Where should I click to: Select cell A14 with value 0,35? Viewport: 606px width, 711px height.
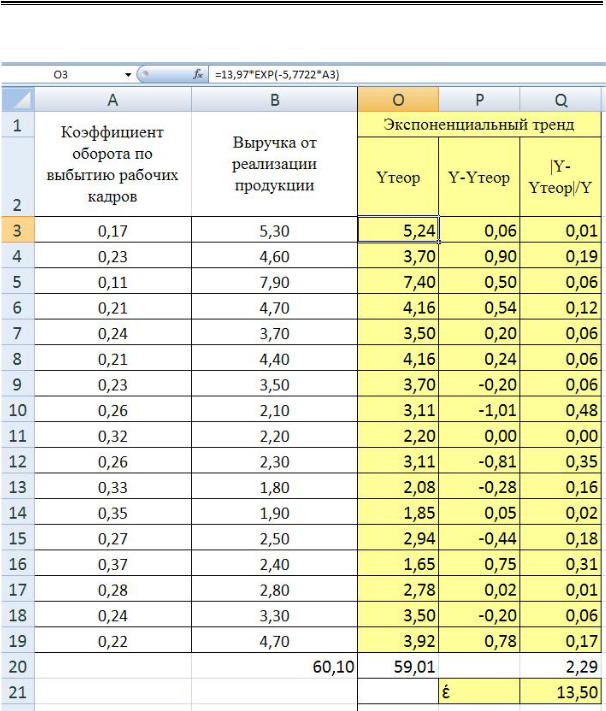click(x=113, y=512)
